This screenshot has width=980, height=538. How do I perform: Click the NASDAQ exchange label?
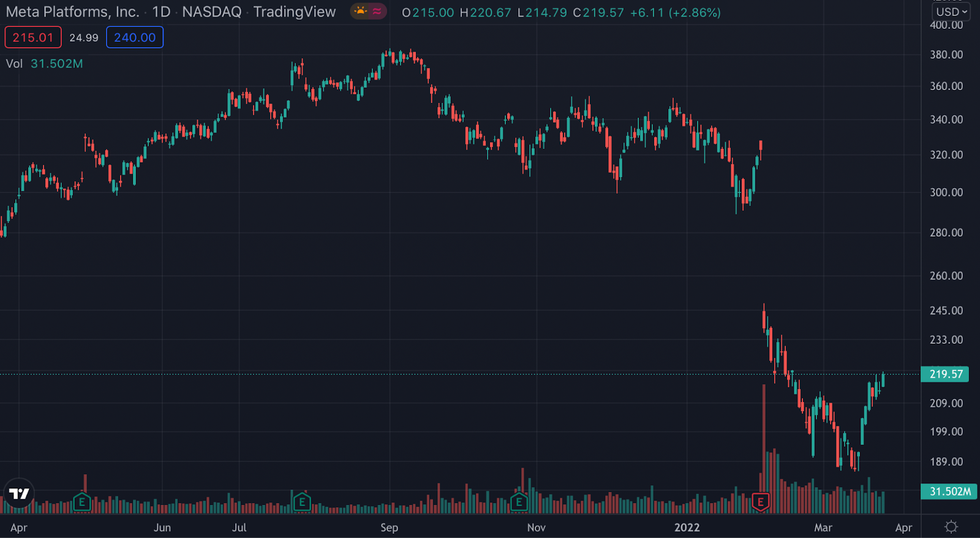pyautogui.click(x=212, y=12)
